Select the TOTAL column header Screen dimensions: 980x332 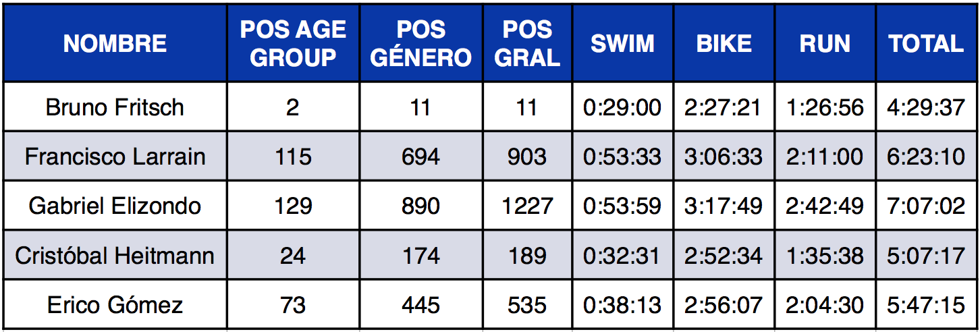926,44
